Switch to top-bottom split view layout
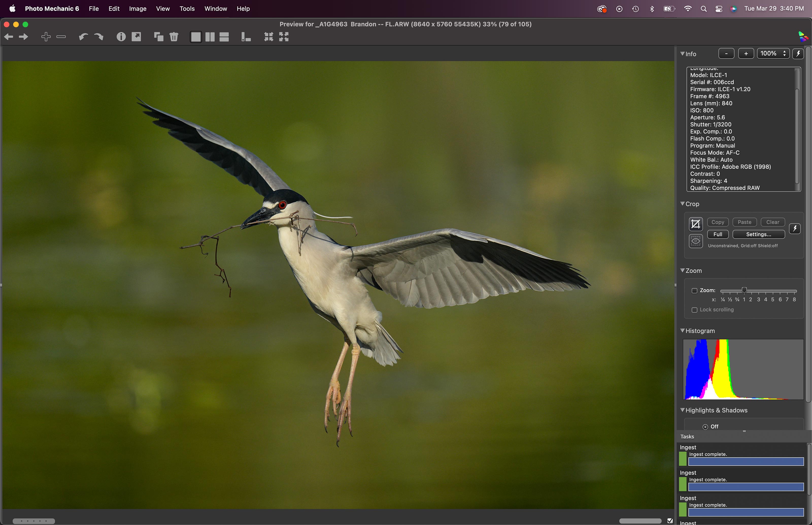Viewport: 812px width, 525px height. tap(224, 37)
